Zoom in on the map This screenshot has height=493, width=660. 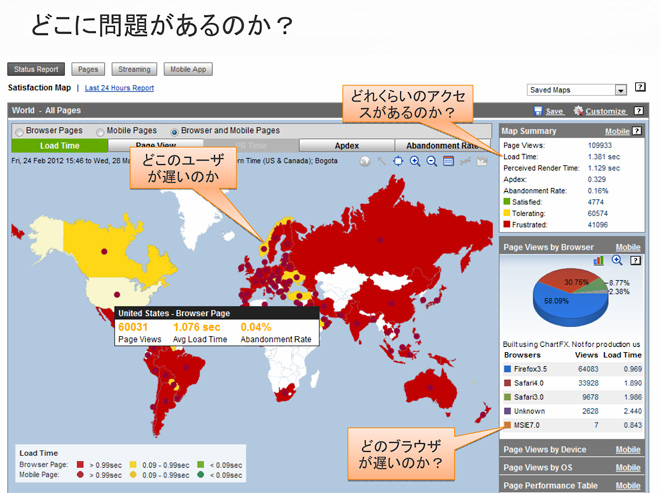click(415, 161)
